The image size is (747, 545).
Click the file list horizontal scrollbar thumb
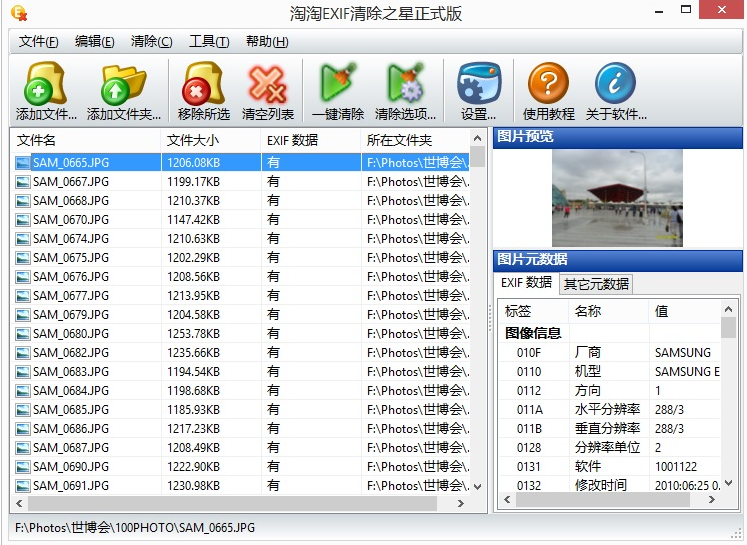[232, 503]
